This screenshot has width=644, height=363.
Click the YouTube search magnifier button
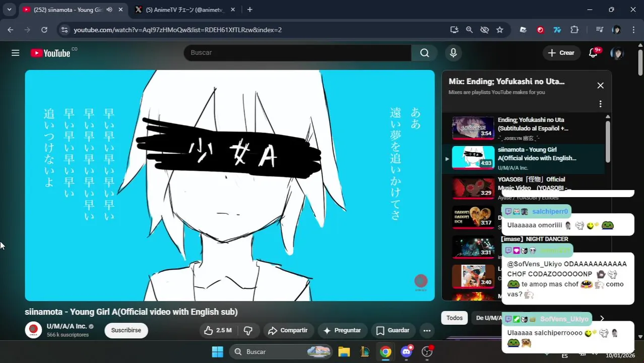[x=425, y=53]
